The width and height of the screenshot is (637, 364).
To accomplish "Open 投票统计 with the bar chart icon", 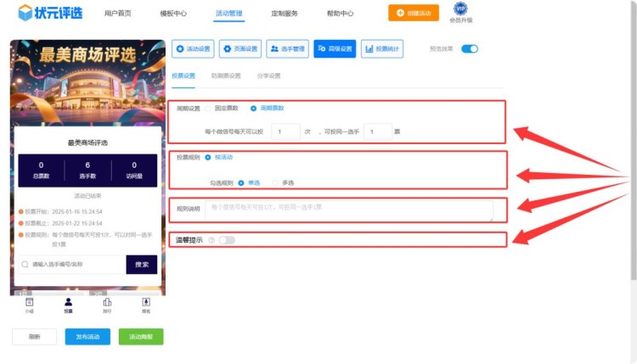I will coord(382,49).
